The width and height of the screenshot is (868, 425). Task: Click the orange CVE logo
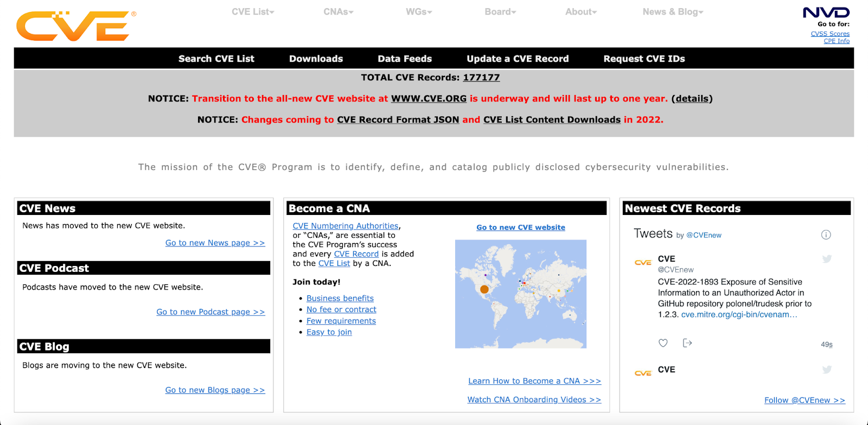76,26
